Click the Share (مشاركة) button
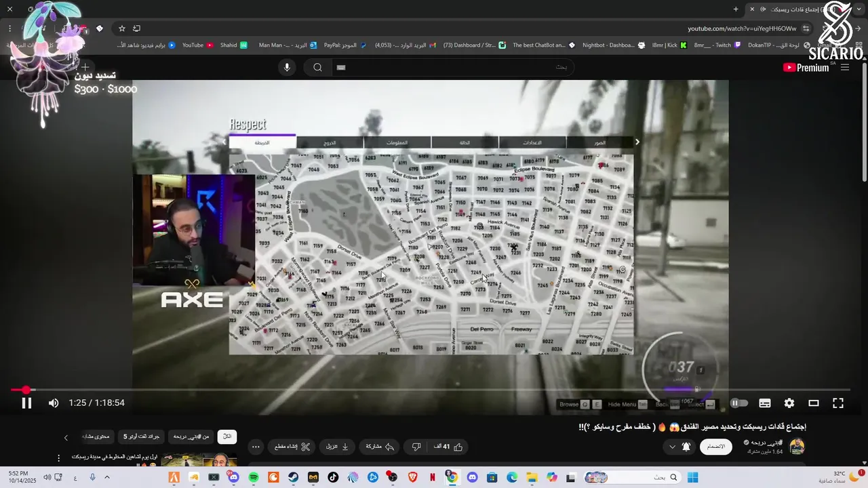Screen dimensions: 868x488 click(x=380, y=447)
